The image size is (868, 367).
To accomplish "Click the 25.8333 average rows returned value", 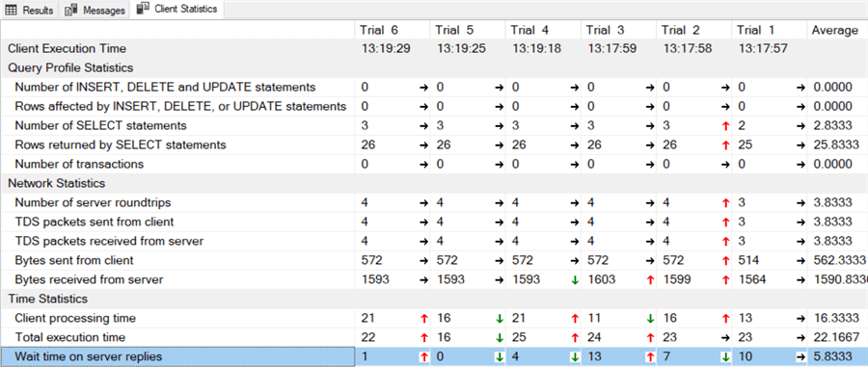I will 836,144.
